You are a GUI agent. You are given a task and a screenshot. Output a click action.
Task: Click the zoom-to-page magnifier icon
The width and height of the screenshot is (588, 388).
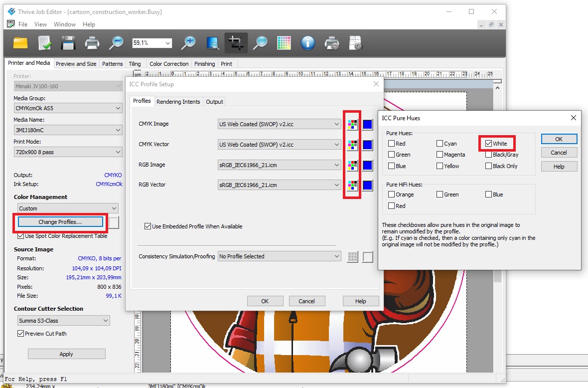(x=213, y=43)
